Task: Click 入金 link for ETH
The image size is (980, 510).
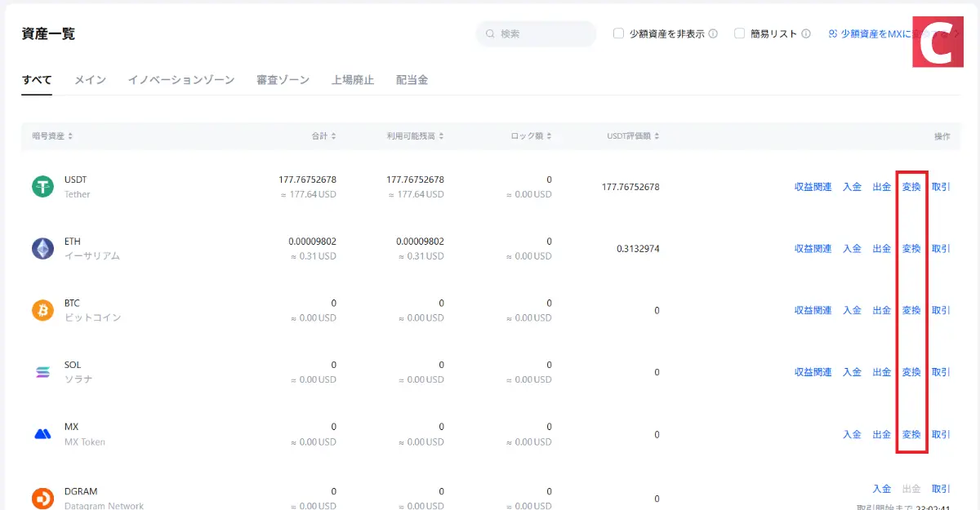Action: pos(852,249)
